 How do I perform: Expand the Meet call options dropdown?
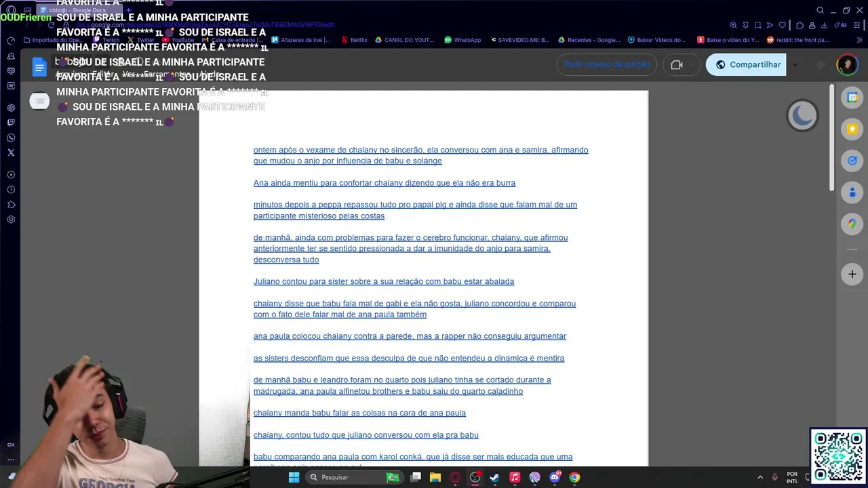[691, 65]
